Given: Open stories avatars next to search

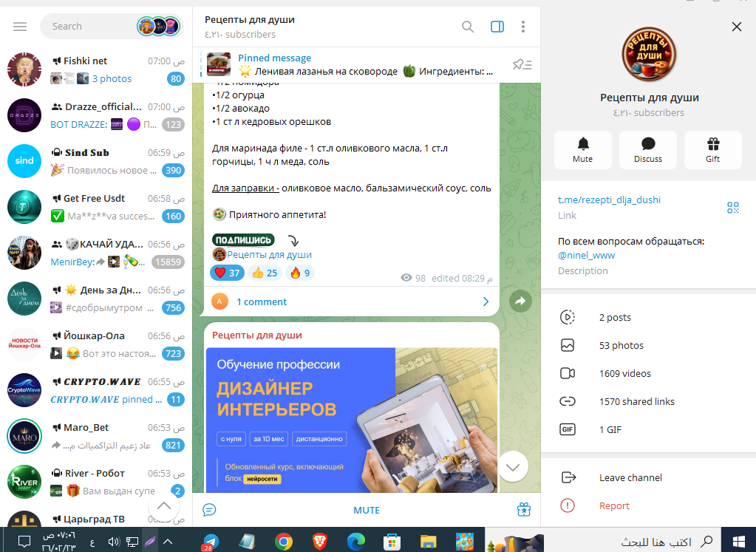Looking at the screenshot, I should coord(159,26).
